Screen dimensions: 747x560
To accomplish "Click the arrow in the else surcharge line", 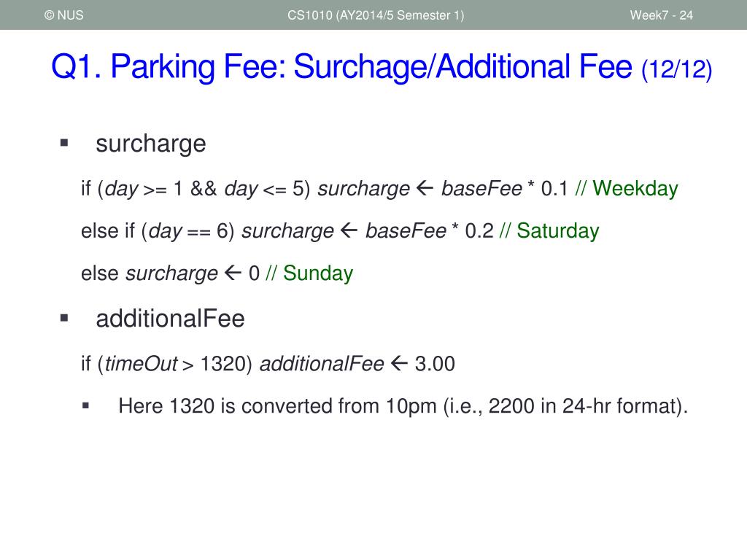I will pyautogui.click(x=233, y=273).
